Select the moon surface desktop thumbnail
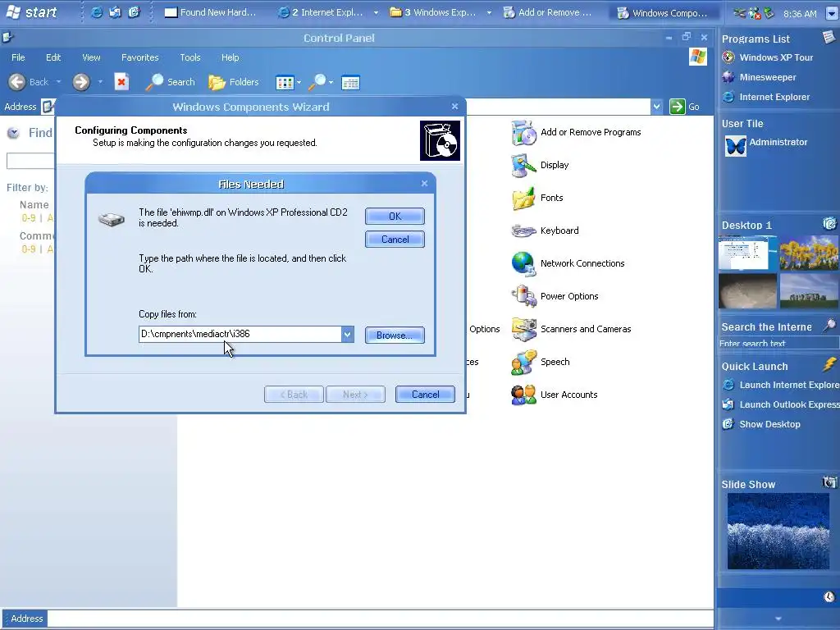This screenshot has height=630, width=840. pos(747,291)
